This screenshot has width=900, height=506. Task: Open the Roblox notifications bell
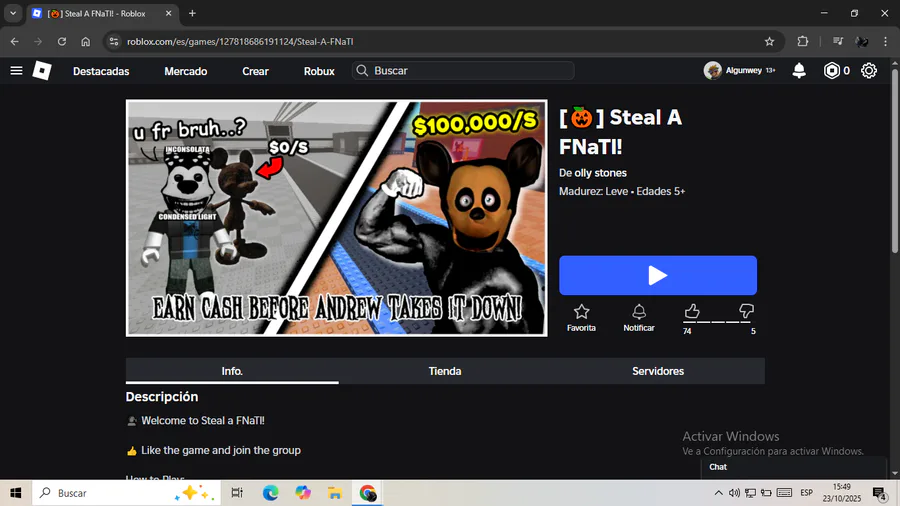pos(799,71)
